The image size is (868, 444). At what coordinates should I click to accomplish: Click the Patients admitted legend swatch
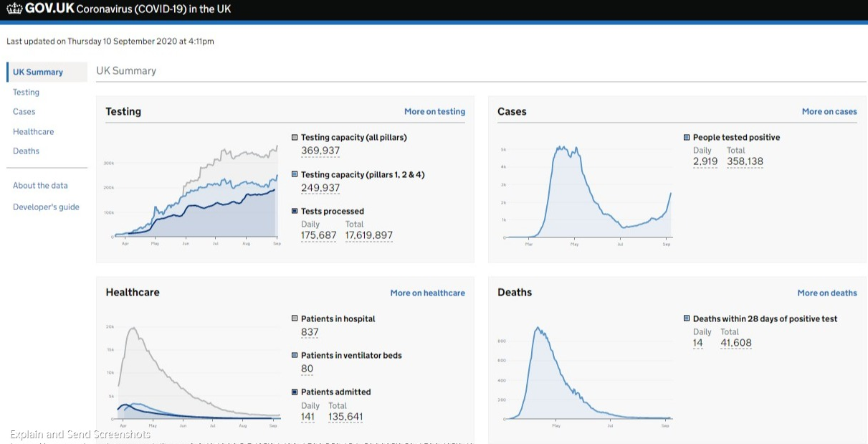(295, 392)
